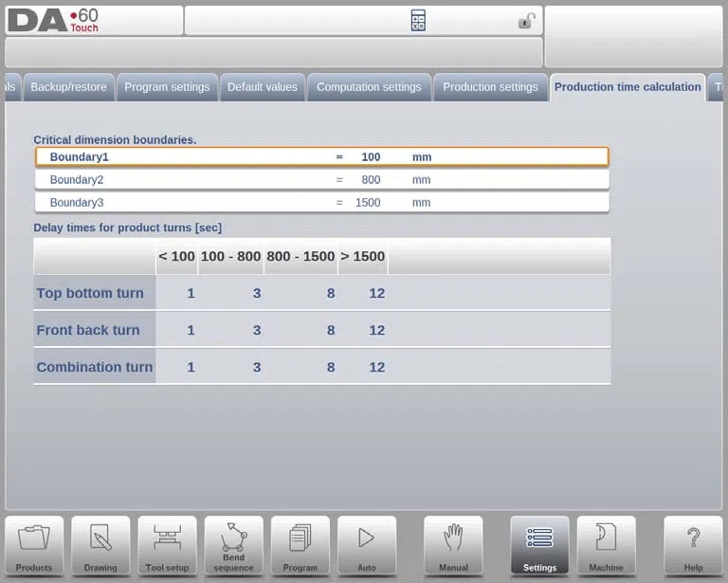The width and height of the screenshot is (728, 583).
Task: Select the Boundary2 field row
Action: point(321,179)
